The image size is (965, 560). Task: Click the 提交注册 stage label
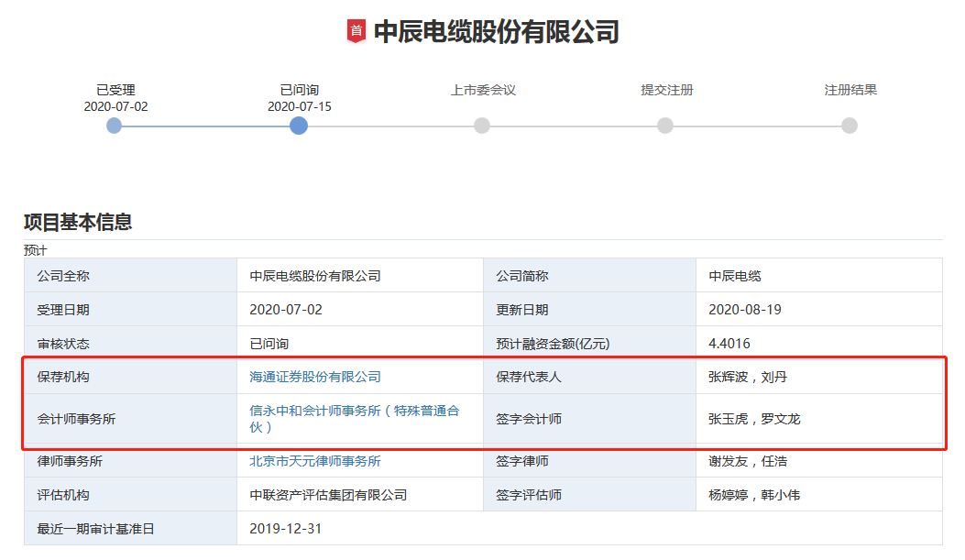[666, 90]
